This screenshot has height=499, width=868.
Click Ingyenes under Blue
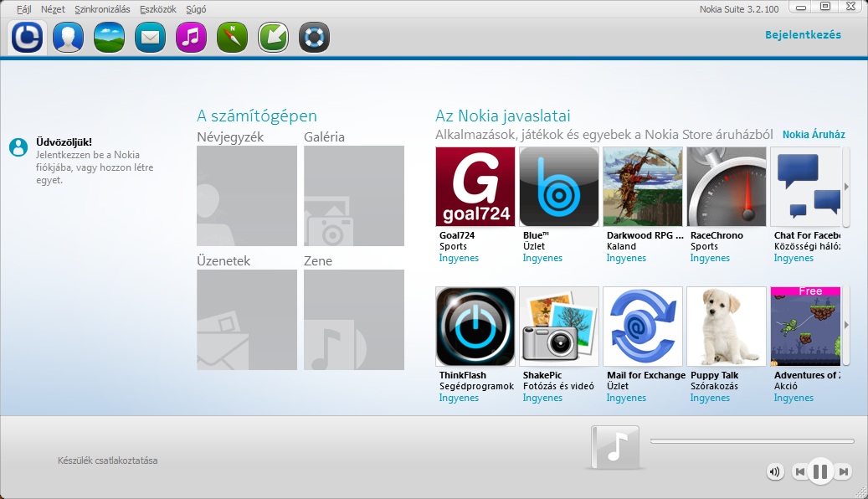542,258
